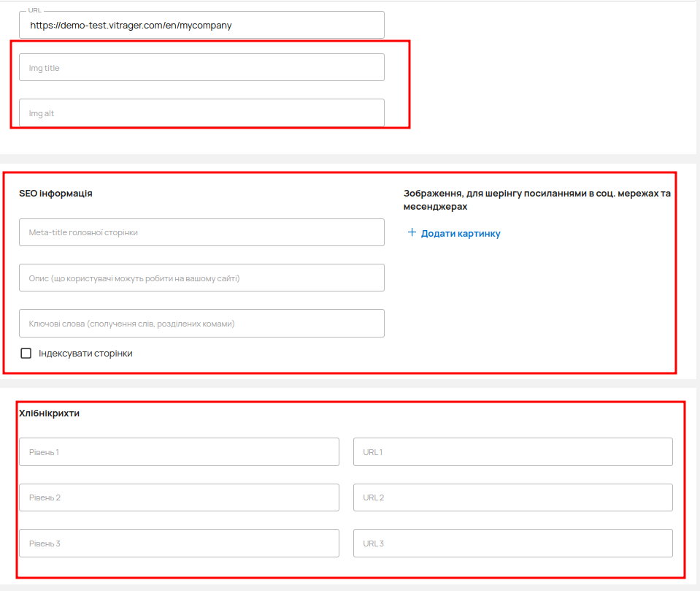
Task: Open the Додати картинку link
Action: [x=461, y=234]
